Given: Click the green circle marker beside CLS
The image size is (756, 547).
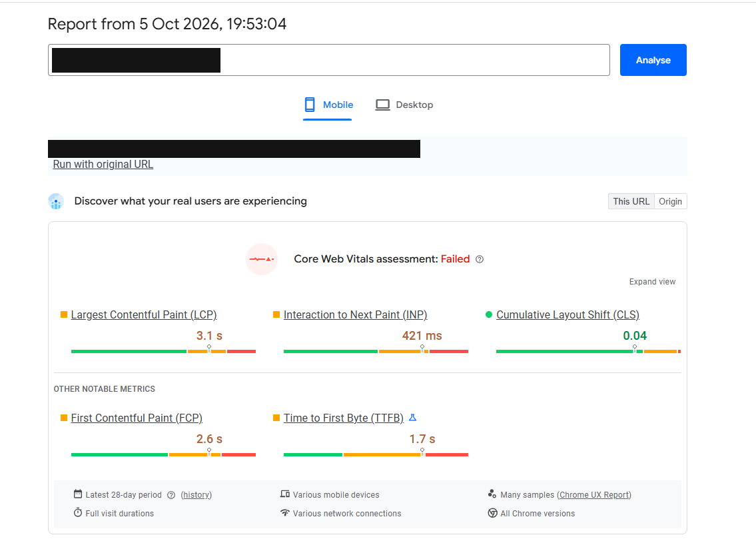Looking at the screenshot, I should pos(489,315).
